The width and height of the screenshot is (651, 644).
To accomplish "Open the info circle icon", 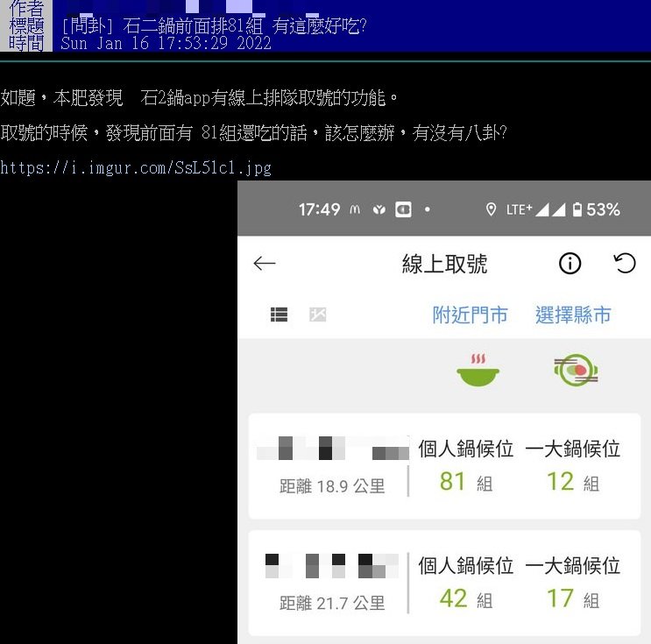I will (x=570, y=263).
